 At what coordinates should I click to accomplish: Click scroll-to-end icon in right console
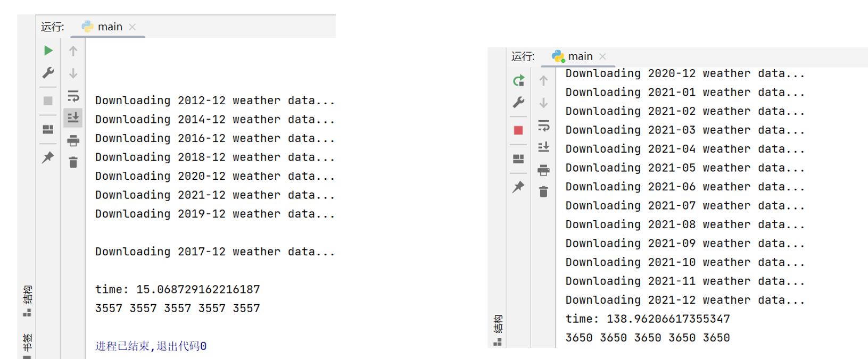(x=543, y=147)
